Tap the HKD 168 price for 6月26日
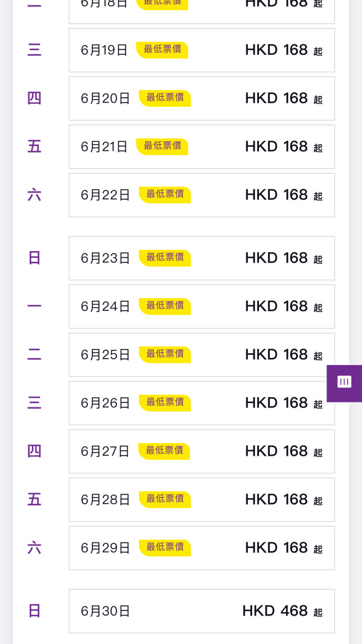 [276, 403]
